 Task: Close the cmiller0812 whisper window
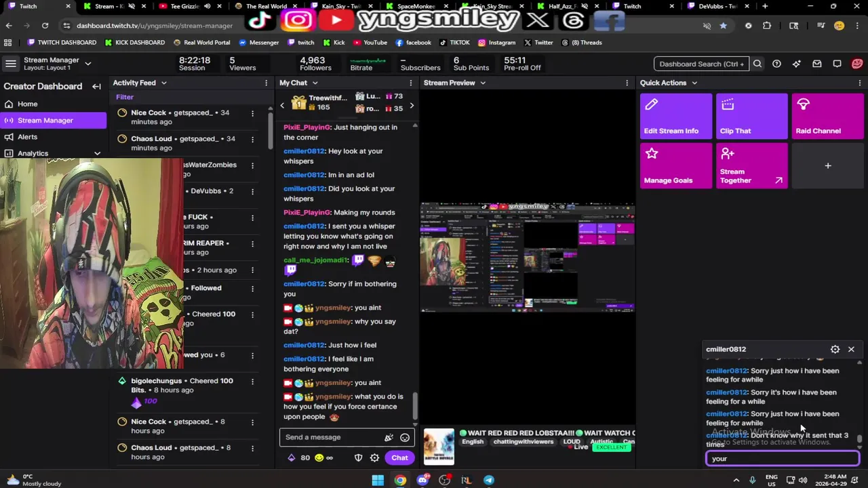click(851, 349)
